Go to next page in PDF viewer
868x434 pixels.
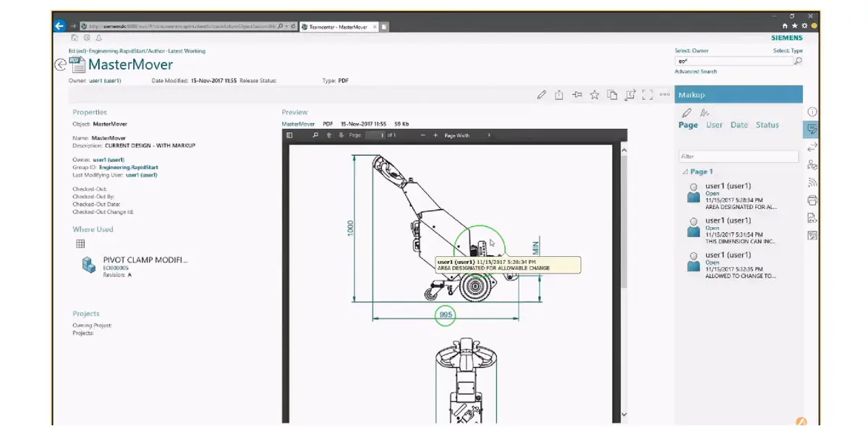[x=341, y=135]
